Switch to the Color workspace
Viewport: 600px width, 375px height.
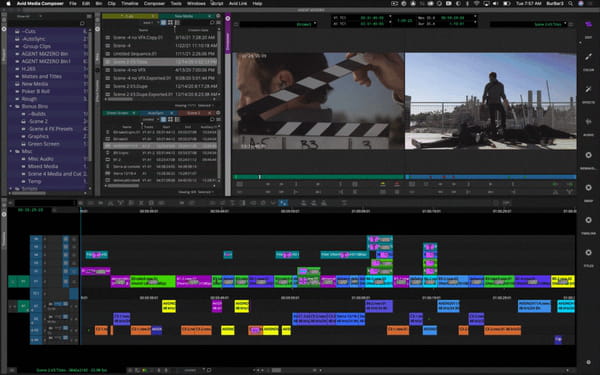click(x=589, y=57)
